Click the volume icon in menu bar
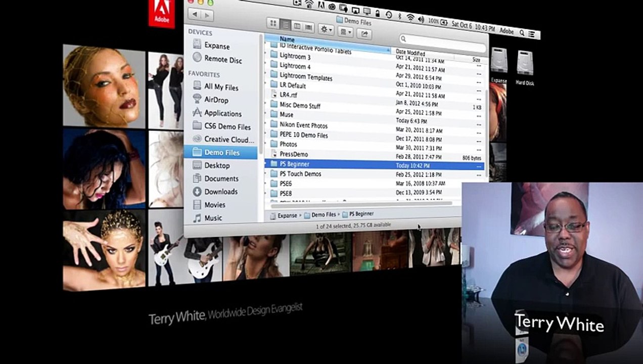The image size is (643, 364). point(420,20)
